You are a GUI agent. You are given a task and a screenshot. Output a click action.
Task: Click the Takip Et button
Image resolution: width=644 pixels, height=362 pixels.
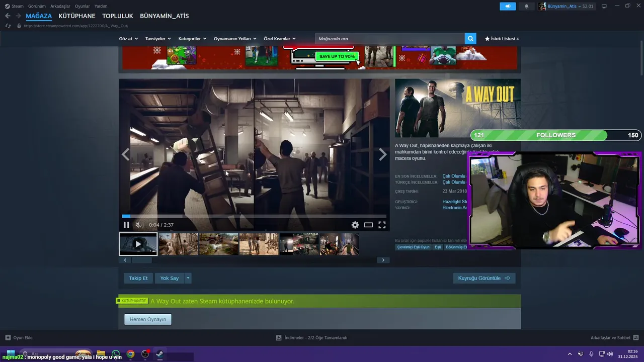point(138,278)
